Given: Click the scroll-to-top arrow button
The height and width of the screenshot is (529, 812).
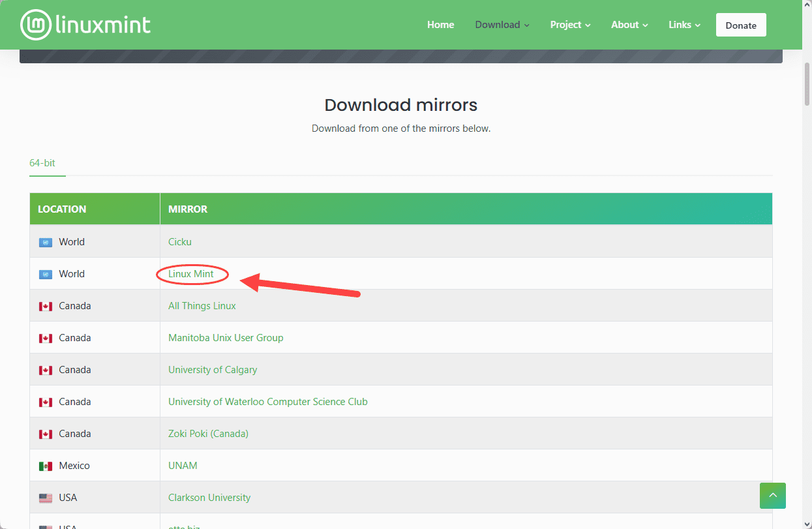Looking at the screenshot, I should pyautogui.click(x=773, y=496).
